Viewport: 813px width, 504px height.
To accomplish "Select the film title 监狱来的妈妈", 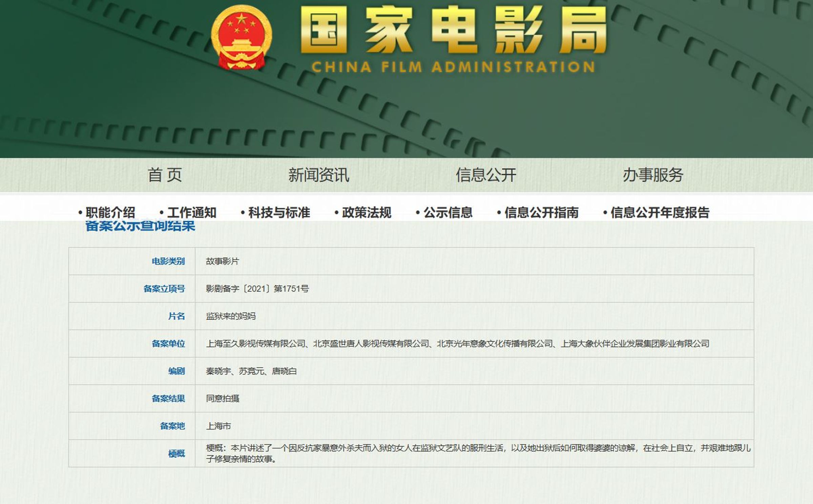I will click(231, 316).
